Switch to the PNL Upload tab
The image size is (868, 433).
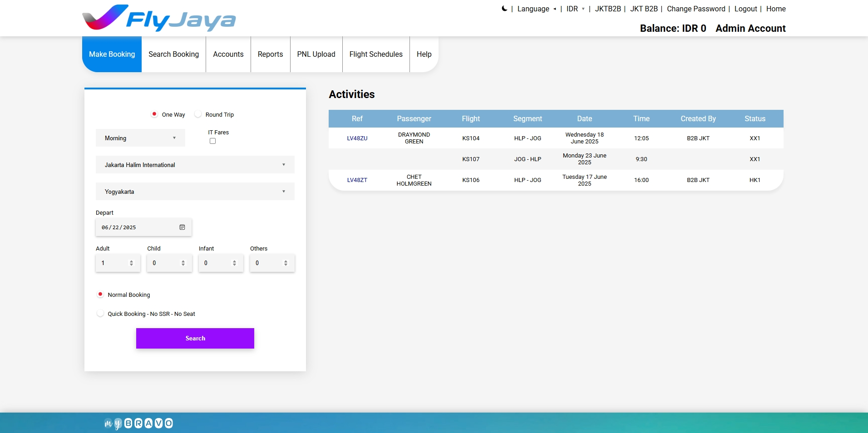pyautogui.click(x=316, y=54)
